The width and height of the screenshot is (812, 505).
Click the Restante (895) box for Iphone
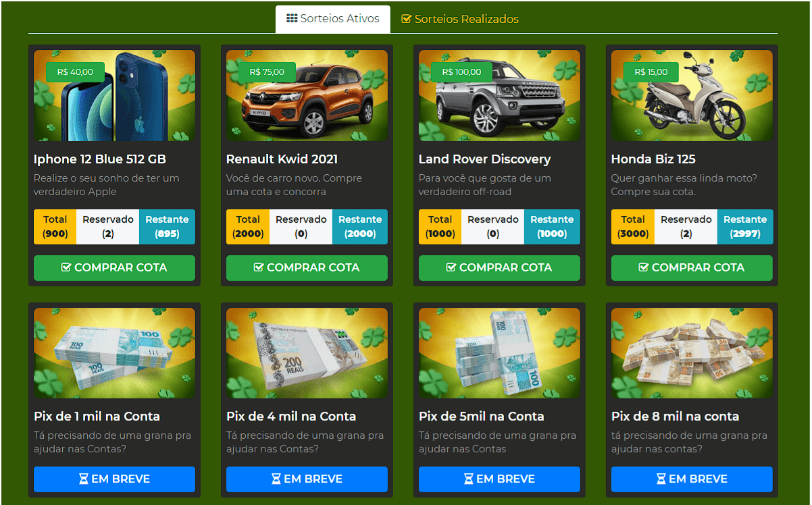point(167,227)
